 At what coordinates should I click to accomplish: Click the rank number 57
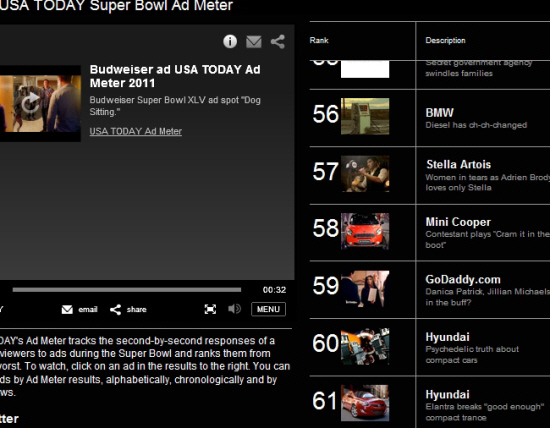tap(326, 172)
